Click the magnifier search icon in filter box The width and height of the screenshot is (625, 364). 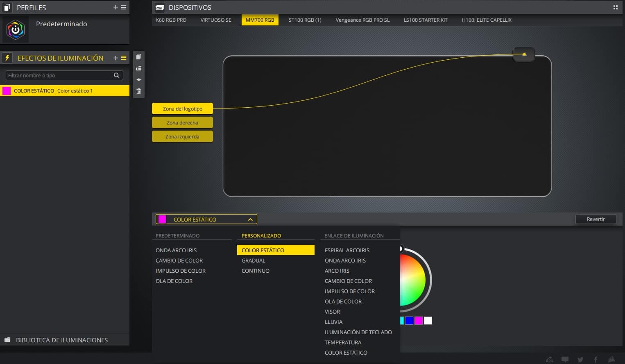click(x=117, y=75)
